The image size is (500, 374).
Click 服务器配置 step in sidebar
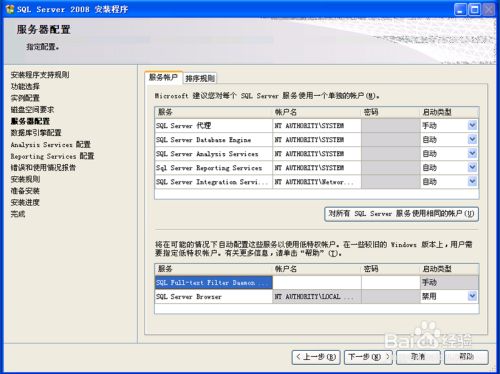coord(30,121)
